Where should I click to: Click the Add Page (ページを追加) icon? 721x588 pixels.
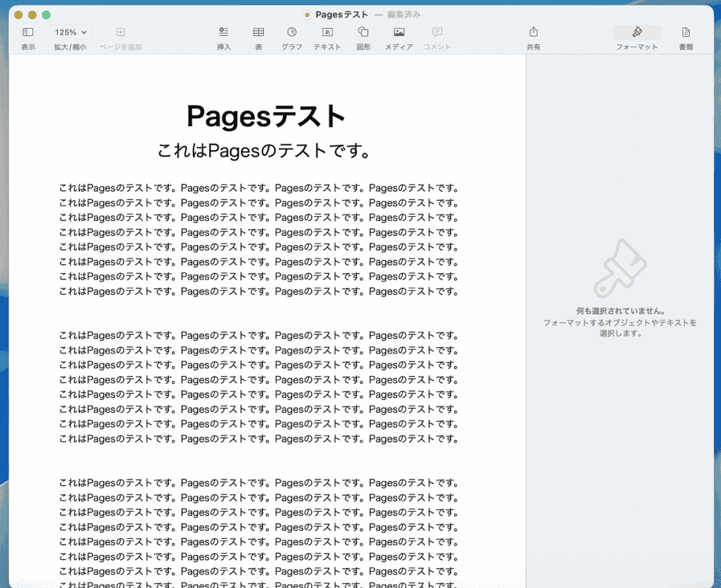120,32
